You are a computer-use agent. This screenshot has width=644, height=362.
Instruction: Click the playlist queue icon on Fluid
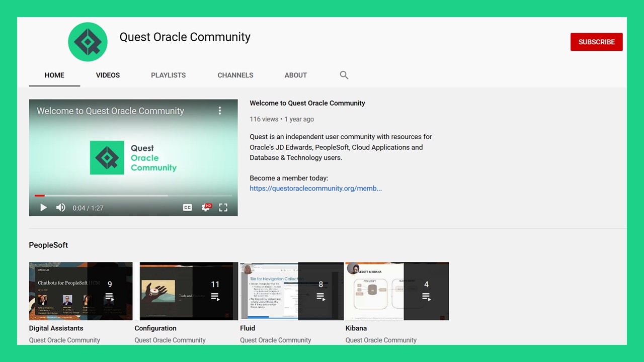321,297
